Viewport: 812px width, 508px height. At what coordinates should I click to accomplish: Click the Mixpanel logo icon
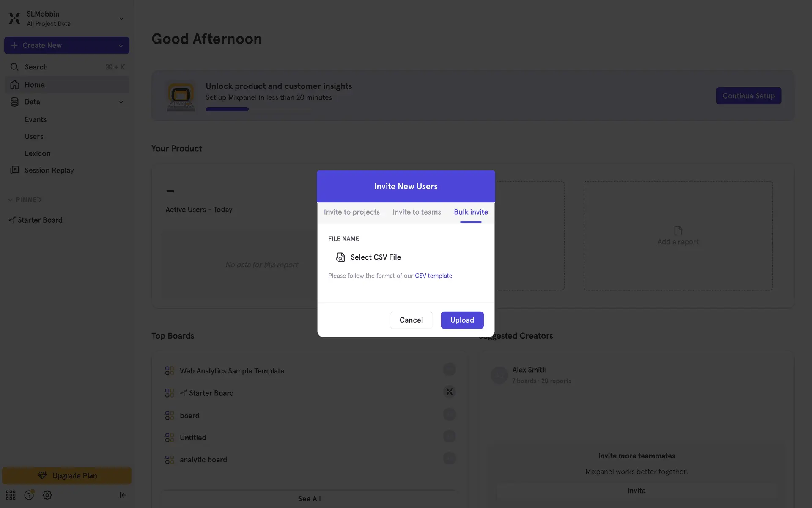coord(14,18)
